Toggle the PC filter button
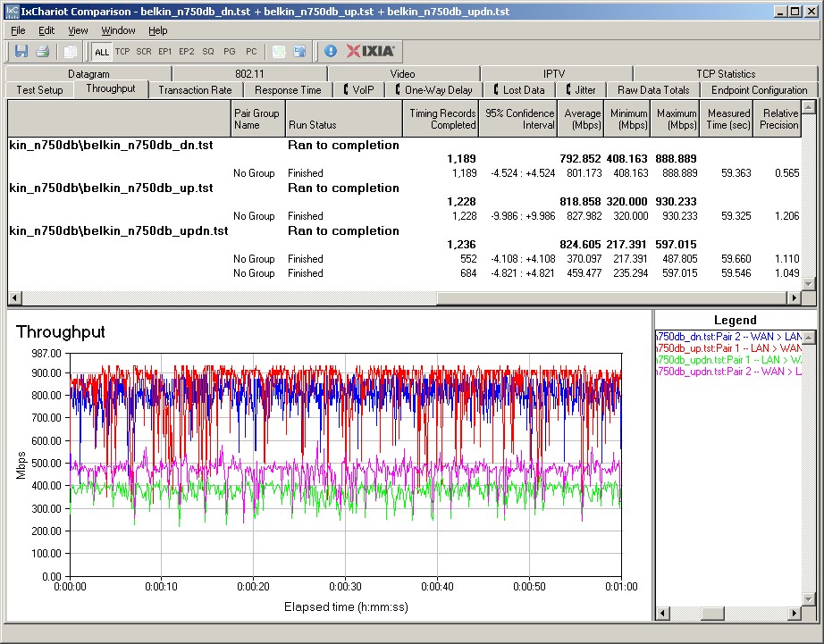Image resolution: width=824 pixels, height=644 pixels. point(251,52)
